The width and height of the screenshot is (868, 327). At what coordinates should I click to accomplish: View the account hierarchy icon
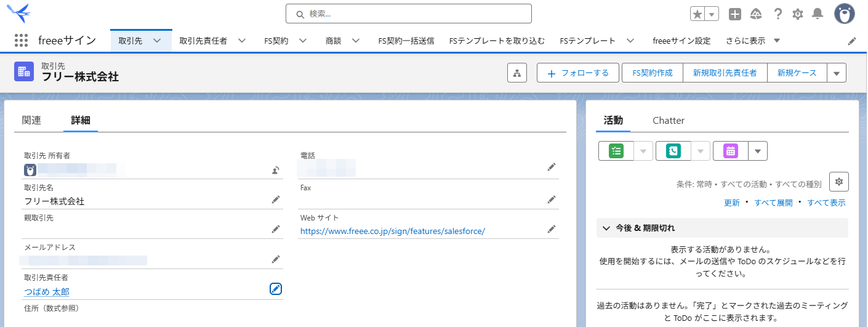tap(517, 73)
